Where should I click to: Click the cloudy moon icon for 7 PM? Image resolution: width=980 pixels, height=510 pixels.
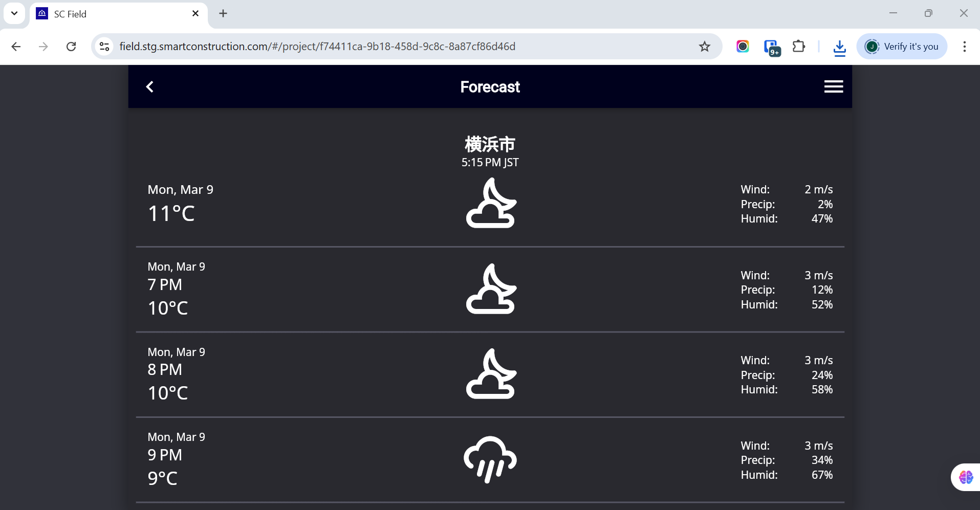[x=490, y=289]
